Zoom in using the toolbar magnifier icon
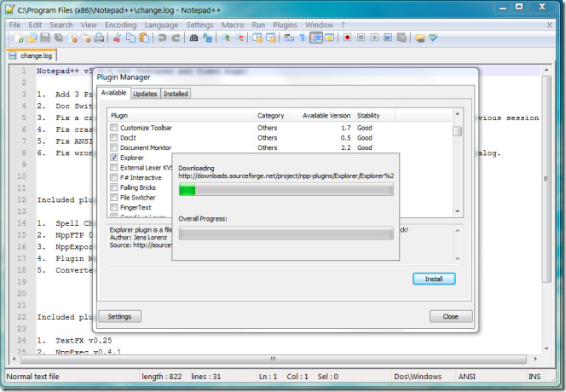The height and width of the screenshot is (392, 566). tap(226, 37)
